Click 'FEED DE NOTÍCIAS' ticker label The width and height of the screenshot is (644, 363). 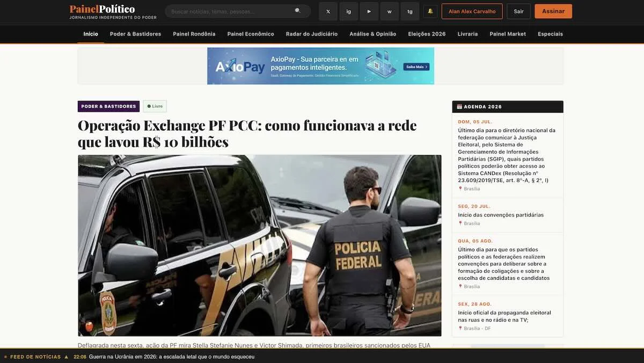pos(35,357)
